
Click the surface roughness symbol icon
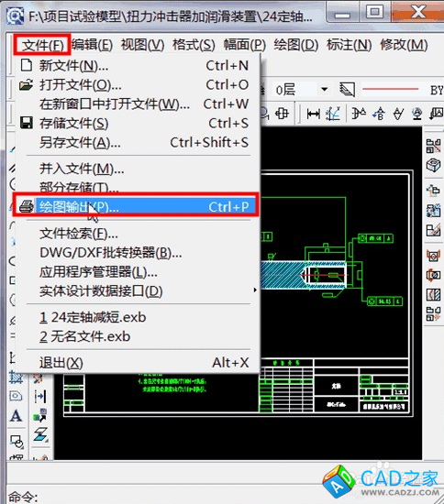pos(398,114)
